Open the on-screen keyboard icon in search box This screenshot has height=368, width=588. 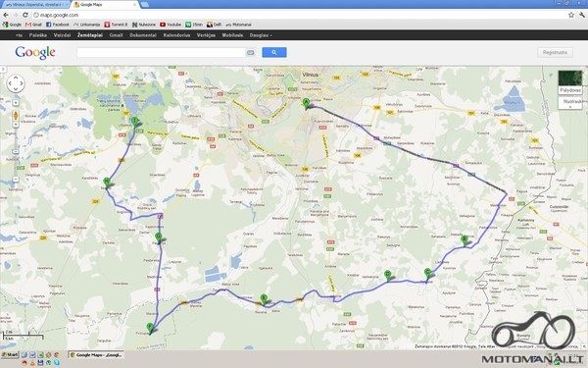point(250,53)
